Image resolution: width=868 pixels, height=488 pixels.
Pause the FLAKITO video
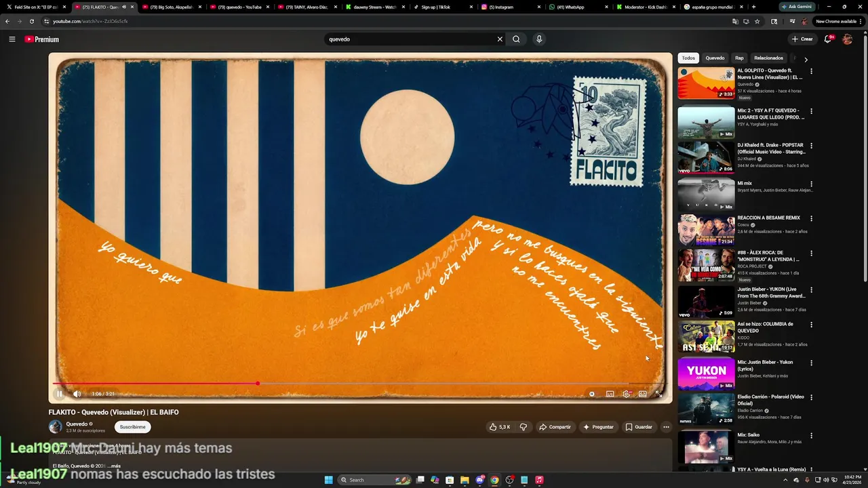click(x=59, y=394)
